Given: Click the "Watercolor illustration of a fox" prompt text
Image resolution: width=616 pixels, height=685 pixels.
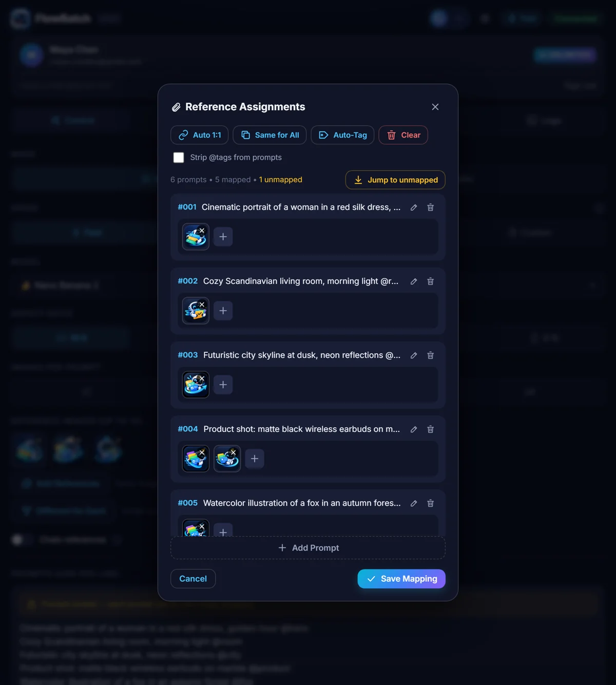Looking at the screenshot, I should click(302, 503).
